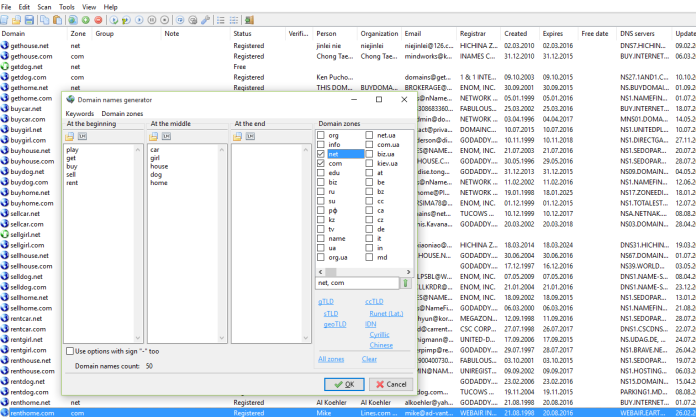Click the Clear link to deselect zones
The width and height of the screenshot is (696, 417).
[369, 358]
